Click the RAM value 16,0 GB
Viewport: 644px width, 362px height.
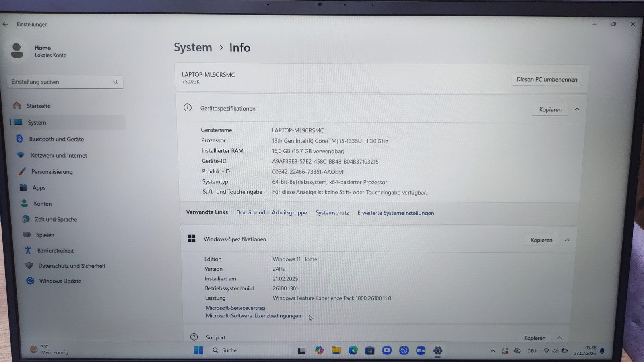coord(308,151)
